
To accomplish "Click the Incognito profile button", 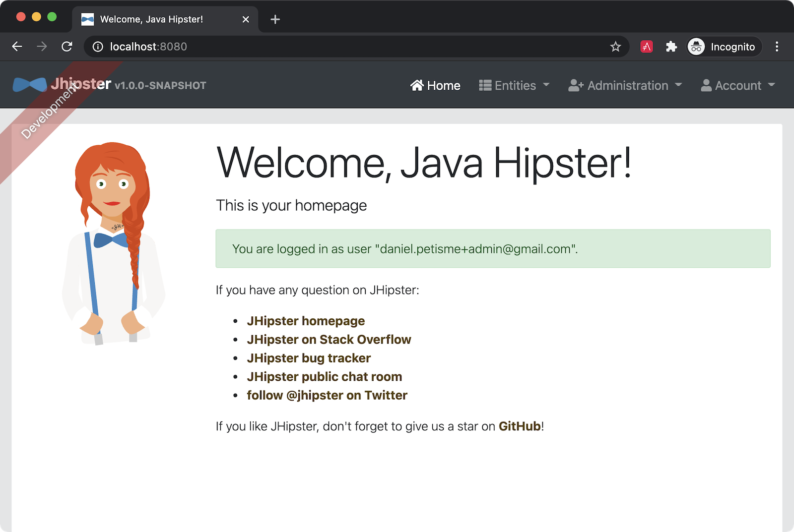I will (724, 47).
